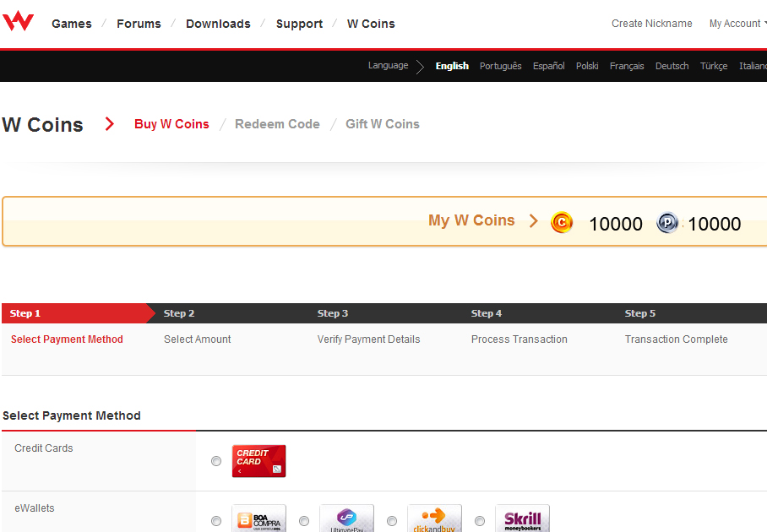The image size is (767, 532).
Task: Click the red W site logo
Action: (x=18, y=20)
